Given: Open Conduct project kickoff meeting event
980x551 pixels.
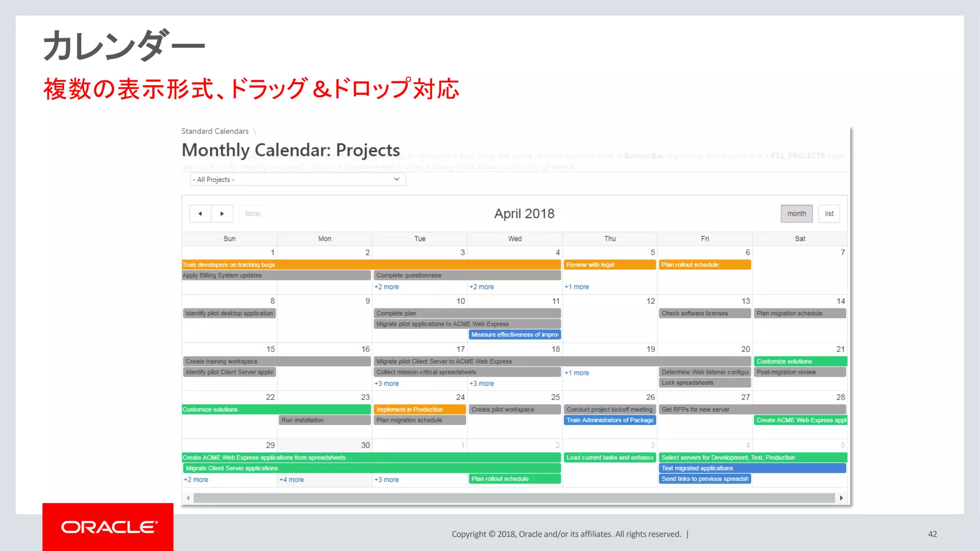Looking at the screenshot, I should tap(610, 409).
